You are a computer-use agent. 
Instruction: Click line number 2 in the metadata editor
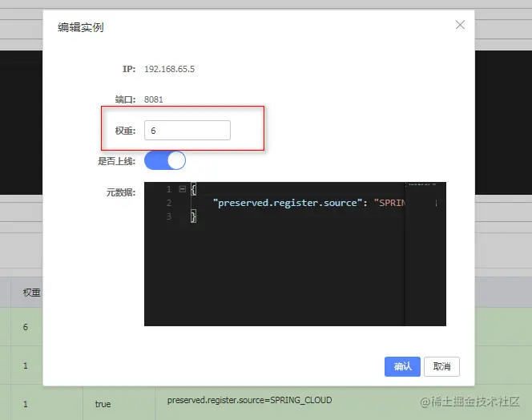click(x=168, y=203)
